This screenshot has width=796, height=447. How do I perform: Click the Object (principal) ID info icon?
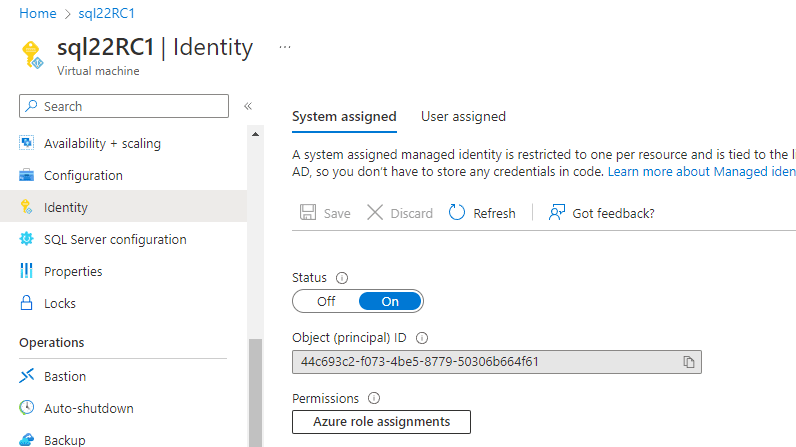click(422, 337)
